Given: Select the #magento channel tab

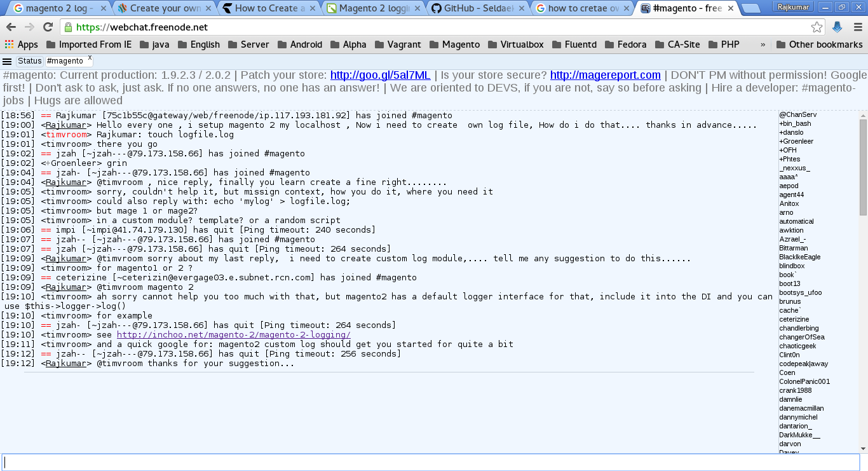Looking at the screenshot, I should (65, 61).
